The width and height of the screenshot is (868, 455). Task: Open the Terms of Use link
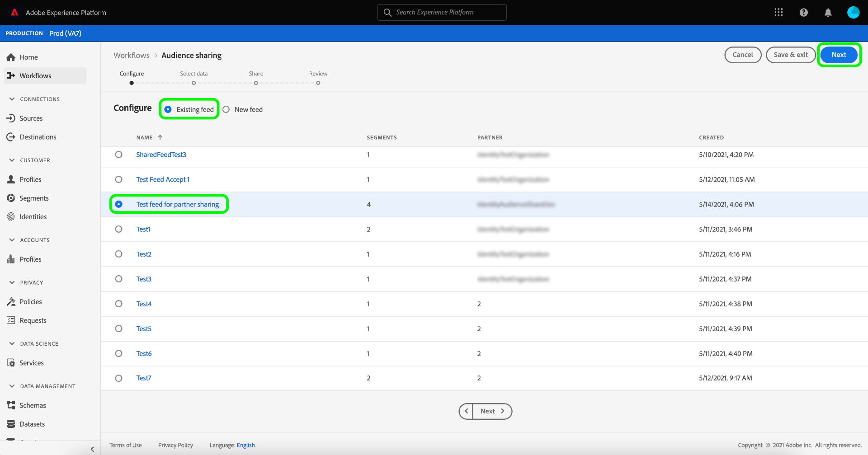[126, 445]
